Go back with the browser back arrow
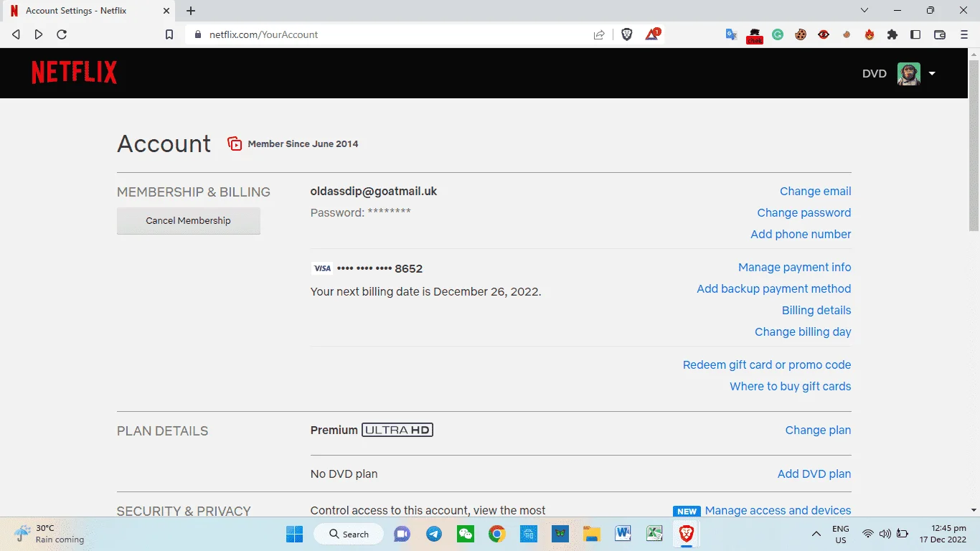This screenshot has height=551, width=980. pyautogui.click(x=16, y=34)
